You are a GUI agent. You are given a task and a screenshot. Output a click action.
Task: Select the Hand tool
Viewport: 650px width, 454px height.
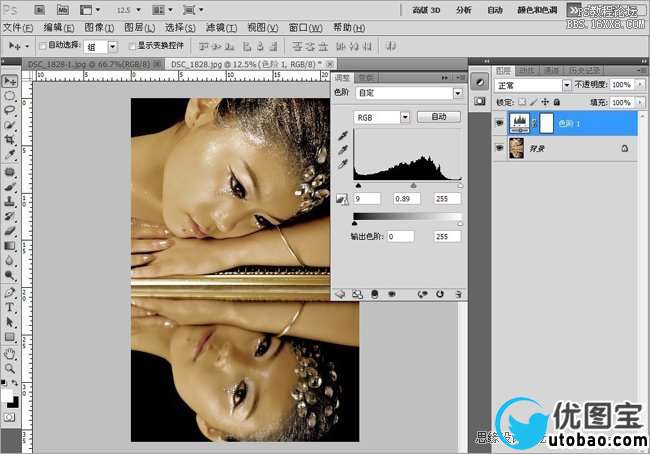[9, 354]
